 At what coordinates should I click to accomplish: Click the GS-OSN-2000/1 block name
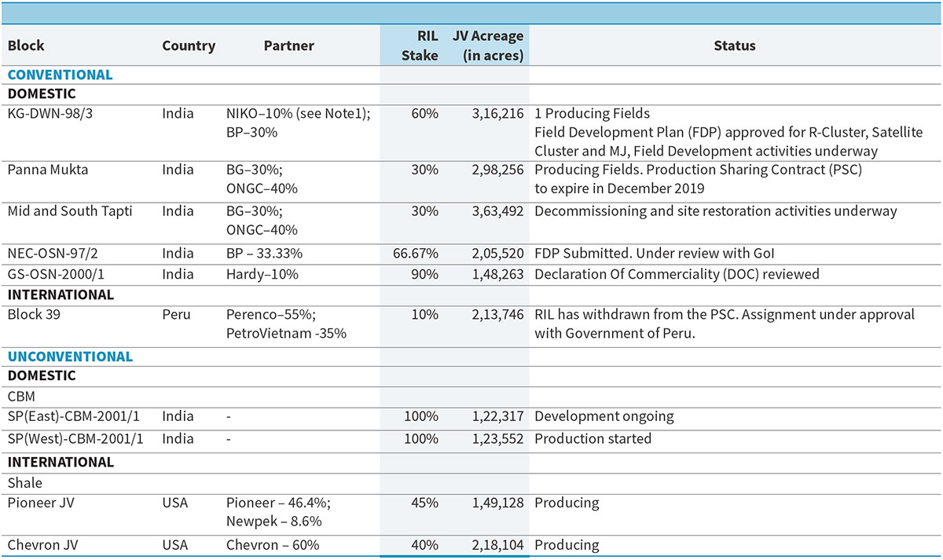[55, 274]
